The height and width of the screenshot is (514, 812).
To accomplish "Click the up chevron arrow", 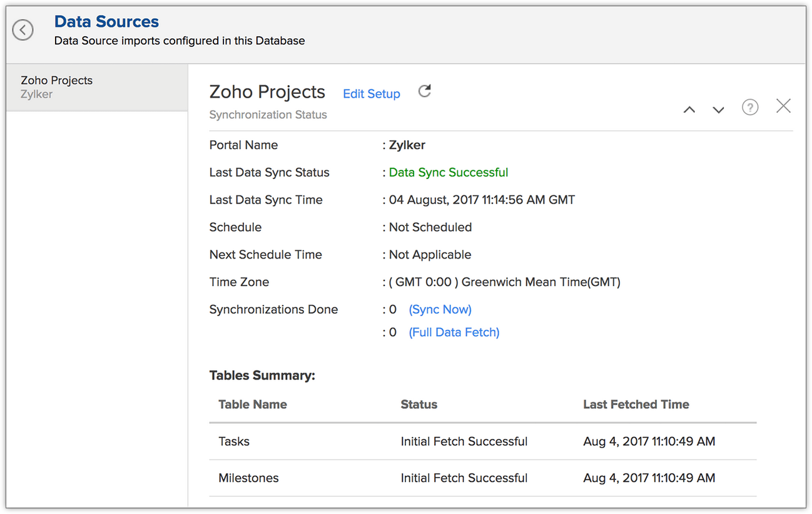I will click(689, 110).
